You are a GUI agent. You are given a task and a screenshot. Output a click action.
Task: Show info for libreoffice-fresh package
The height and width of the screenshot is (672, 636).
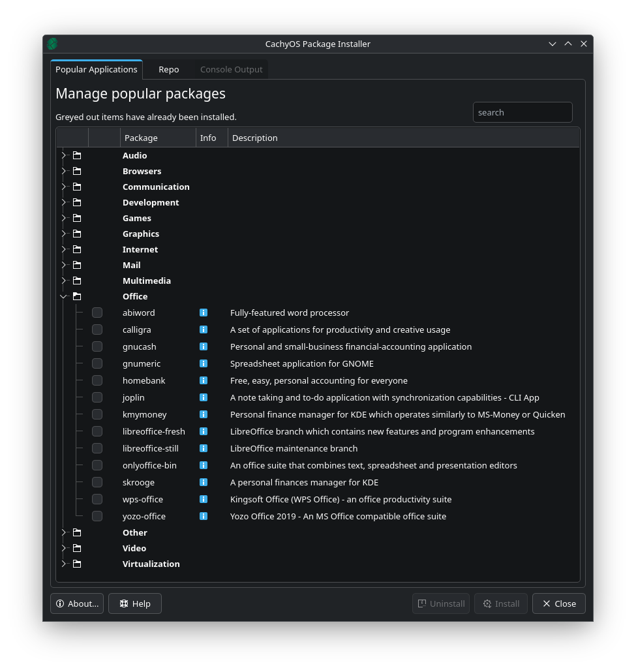204,431
